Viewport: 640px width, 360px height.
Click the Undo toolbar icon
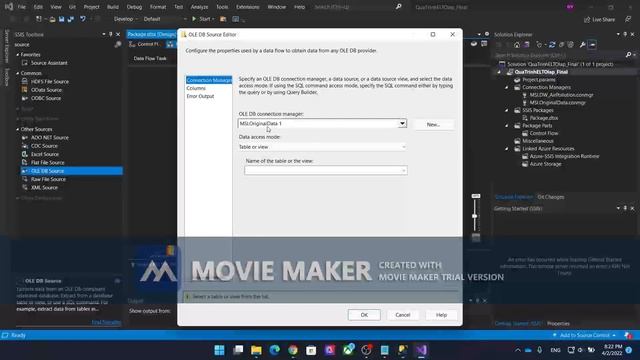[82, 19]
